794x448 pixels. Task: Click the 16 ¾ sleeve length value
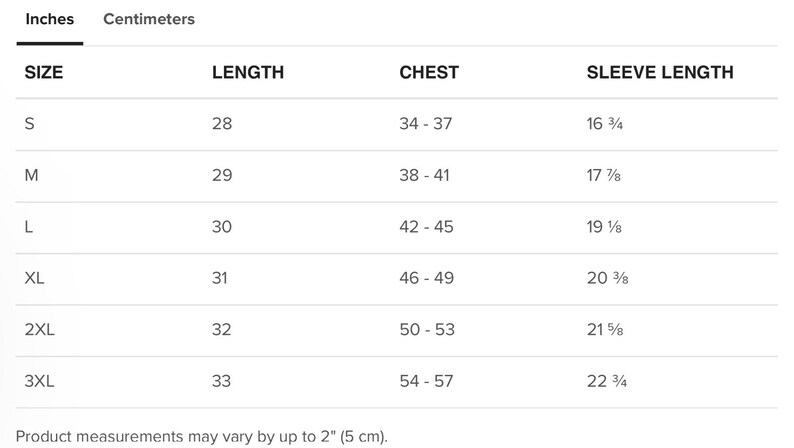(x=605, y=124)
